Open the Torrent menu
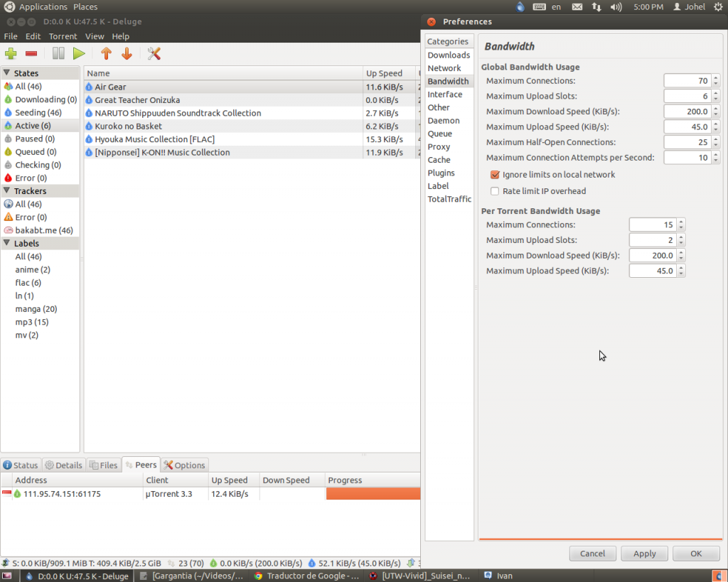The width and height of the screenshot is (728, 582). click(63, 36)
